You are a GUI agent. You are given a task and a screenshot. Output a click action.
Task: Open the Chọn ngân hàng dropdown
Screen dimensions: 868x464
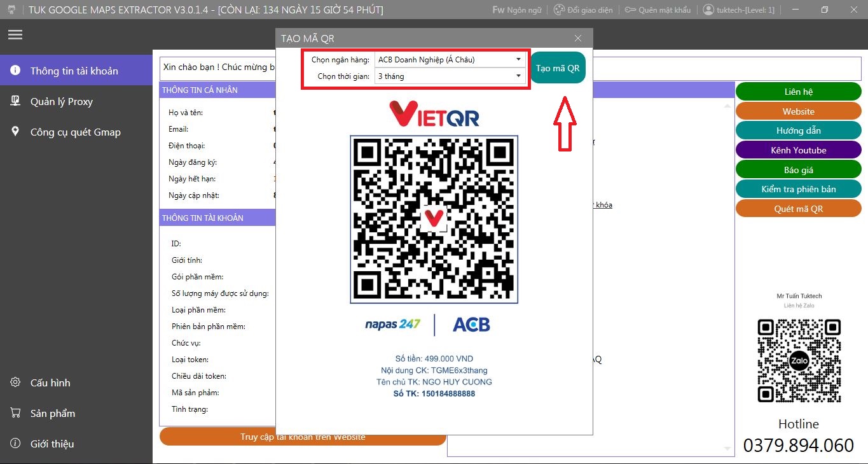[450, 60]
